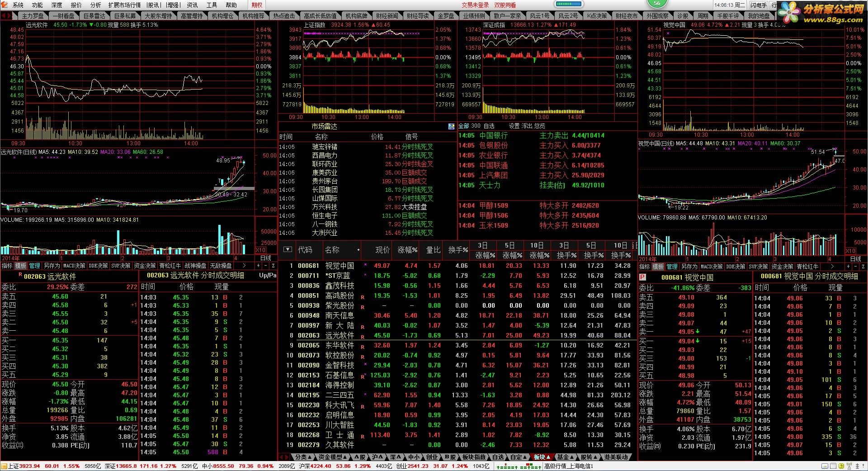Click the minus zoom button under 远光软件 chart
This screenshot has width=868, height=471.
(265, 266)
